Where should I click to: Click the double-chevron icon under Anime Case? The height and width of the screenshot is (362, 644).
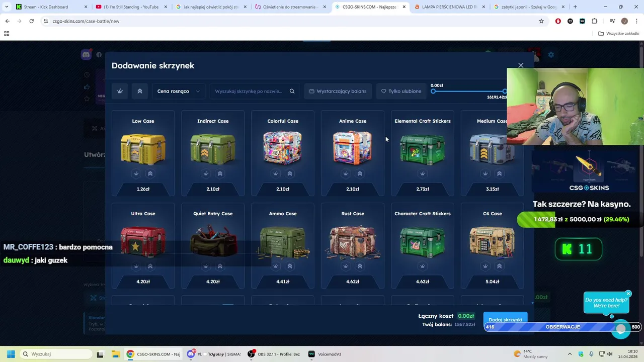tap(360, 173)
